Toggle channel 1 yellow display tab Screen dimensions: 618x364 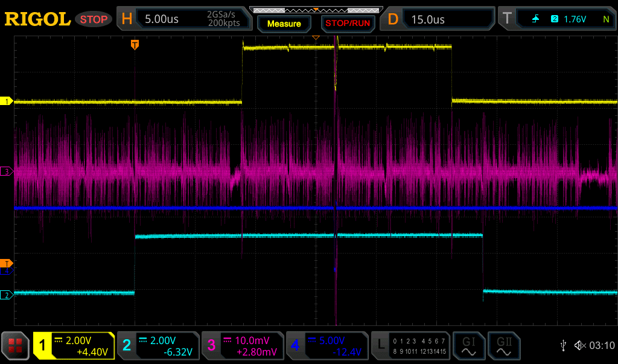click(x=74, y=345)
